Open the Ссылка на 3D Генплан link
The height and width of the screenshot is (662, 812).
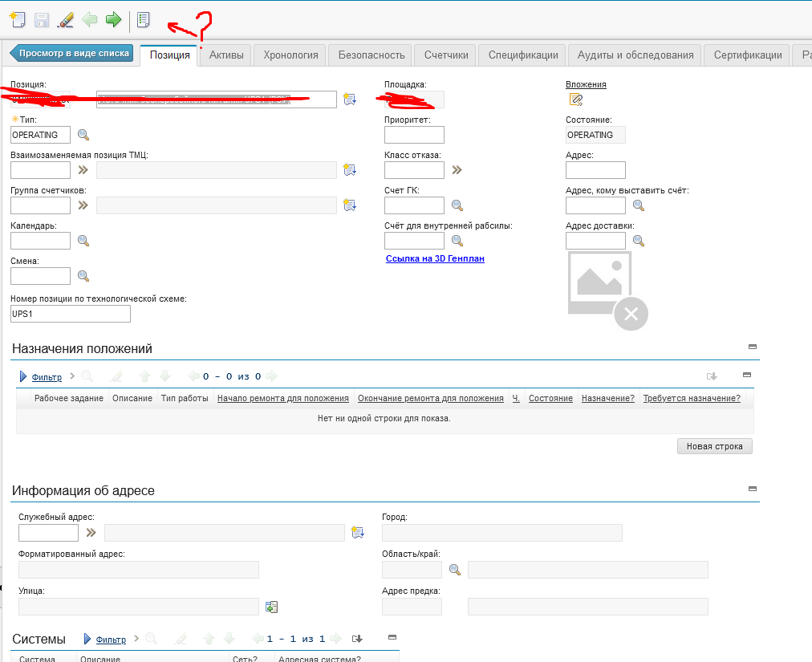coord(435,258)
